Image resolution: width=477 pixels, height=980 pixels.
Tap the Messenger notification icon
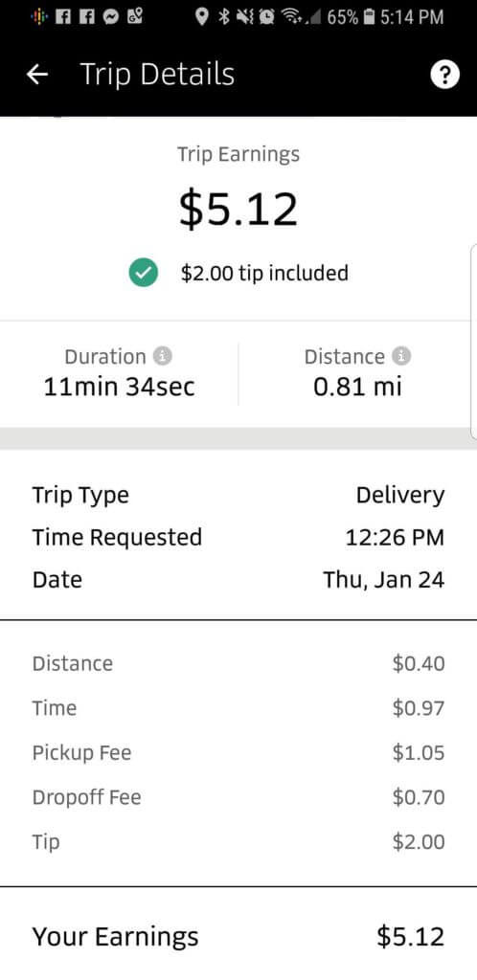(x=111, y=17)
